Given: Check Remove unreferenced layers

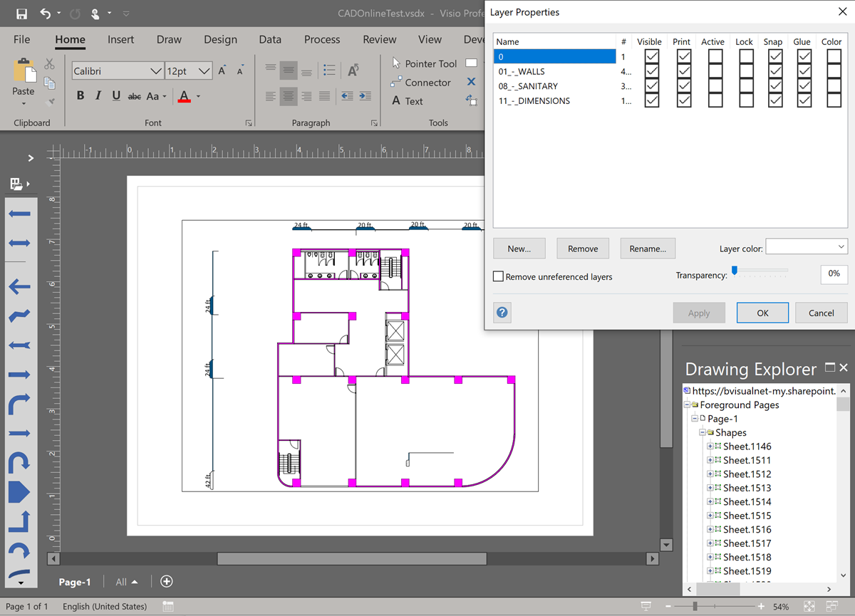Looking at the screenshot, I should click(x=499, y=276).
